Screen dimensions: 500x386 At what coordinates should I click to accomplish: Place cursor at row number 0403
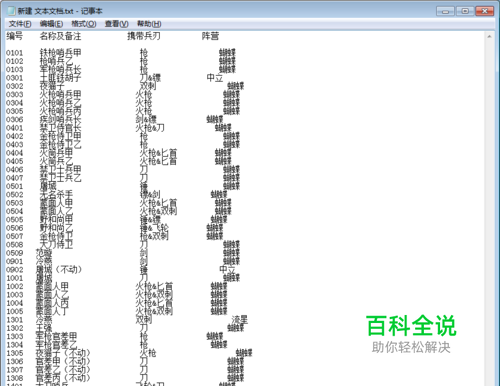(15, 144)
